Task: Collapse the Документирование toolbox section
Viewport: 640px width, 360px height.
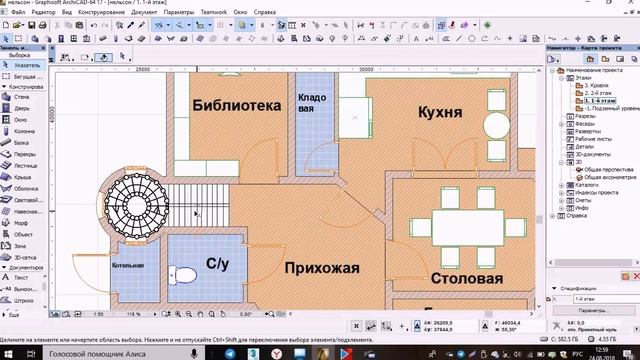Action: tap(4, 268)
